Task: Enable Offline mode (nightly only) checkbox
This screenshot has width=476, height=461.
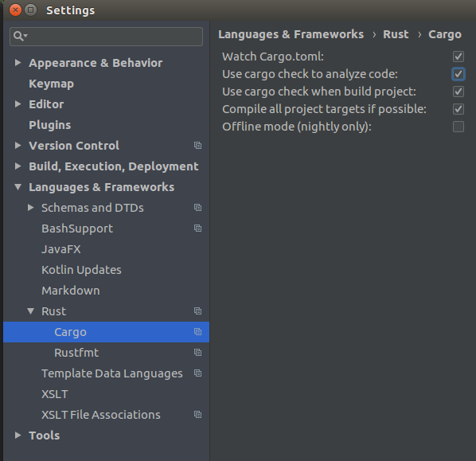Action: coord(458,127)
